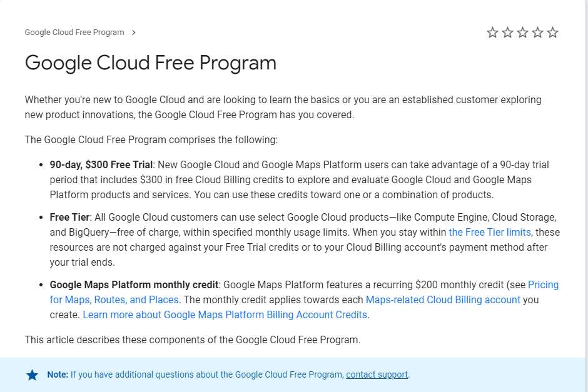The width and height of the screenshot is (588, 392).
Task: Click the blue star Note icon
Action: pyautogui.click(x=32, y=375)
